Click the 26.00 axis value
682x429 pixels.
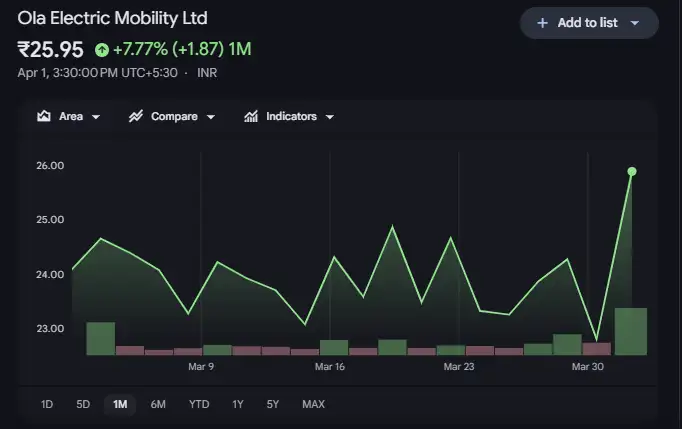(x=50, y=166)
